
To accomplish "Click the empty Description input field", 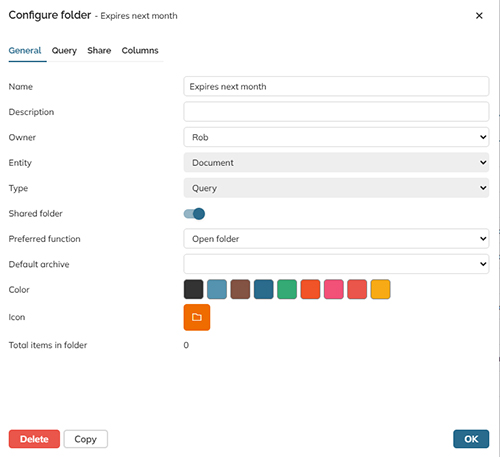I will [x=336, y=112].
